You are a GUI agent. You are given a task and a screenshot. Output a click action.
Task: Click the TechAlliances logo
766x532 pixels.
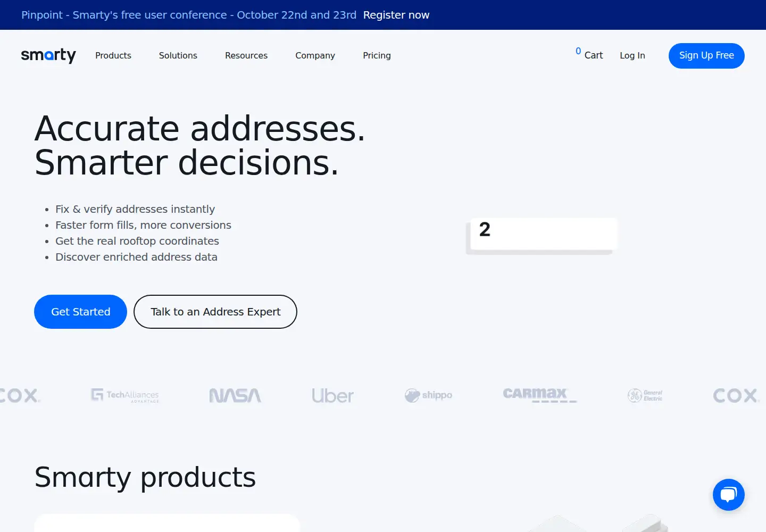point(125,395)
